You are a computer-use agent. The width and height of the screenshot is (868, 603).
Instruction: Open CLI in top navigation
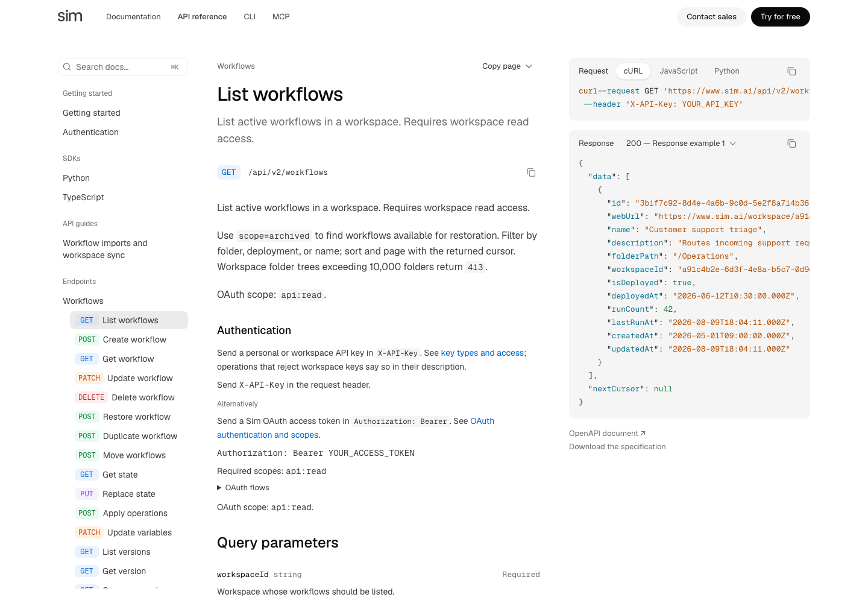pos(250,17)
